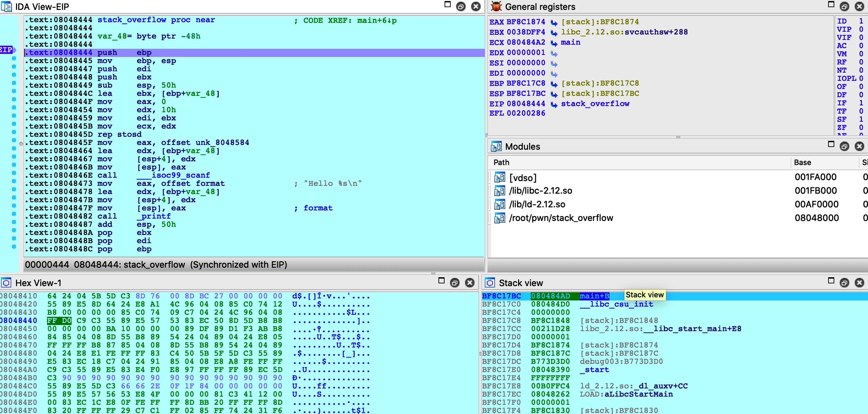Open the main+6 code xref link
Image resolution: width=868 pixels, height=414 pixels.
pyautogui.click(x=377, y=20)
